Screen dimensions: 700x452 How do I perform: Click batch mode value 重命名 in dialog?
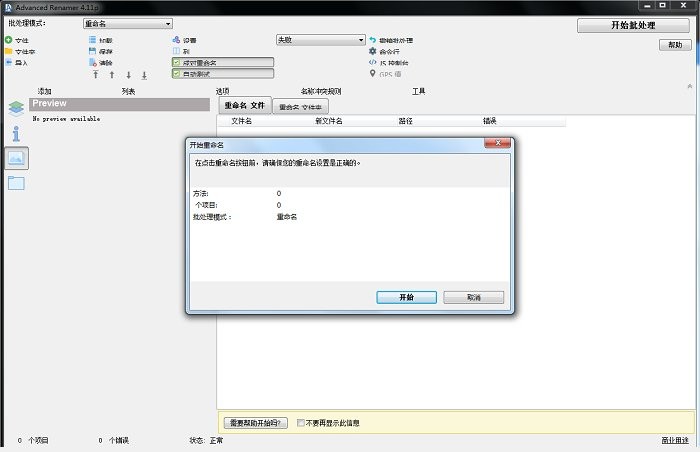[x=287, y=217]
